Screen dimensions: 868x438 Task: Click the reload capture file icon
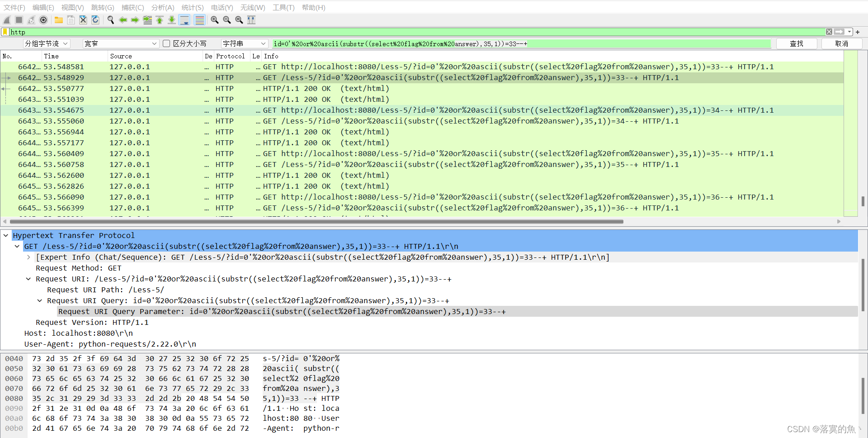(x=95, y=20)
